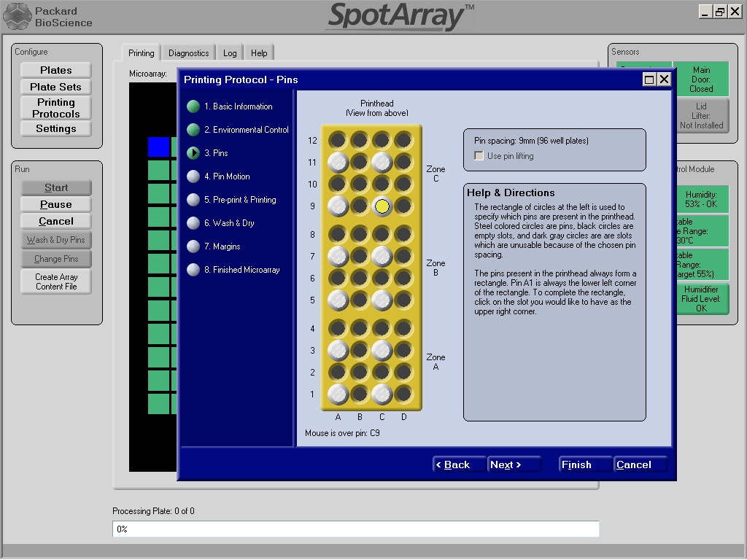
Task: Click Finish in the Printing Protocol dialog
Action: tap(586, 464)
